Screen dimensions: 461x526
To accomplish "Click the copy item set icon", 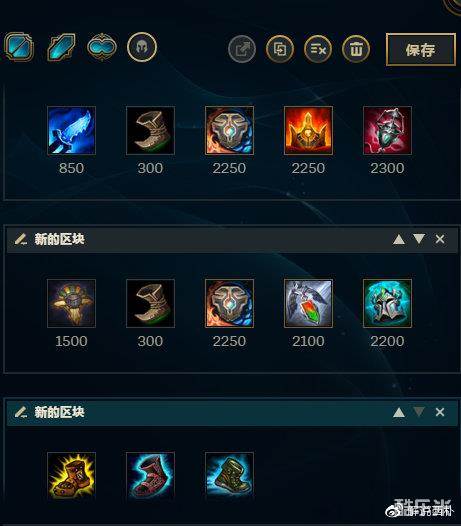I will click(280, 49).
